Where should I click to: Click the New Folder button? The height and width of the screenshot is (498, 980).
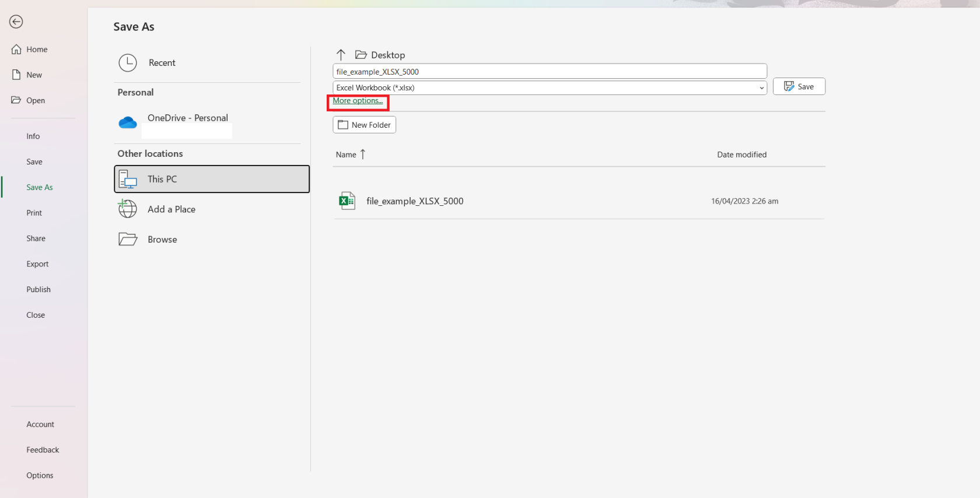[365, 125]
